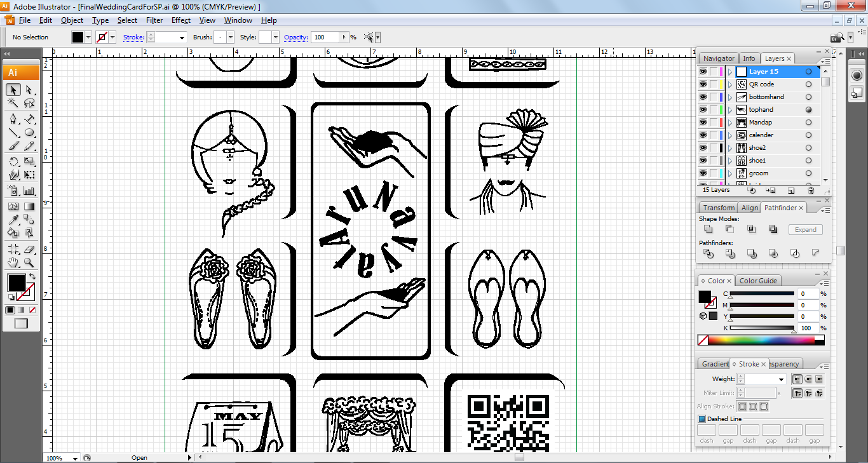Toggle lock box for Layer 15
Viewport: 868px width, 463px height.
714,72
